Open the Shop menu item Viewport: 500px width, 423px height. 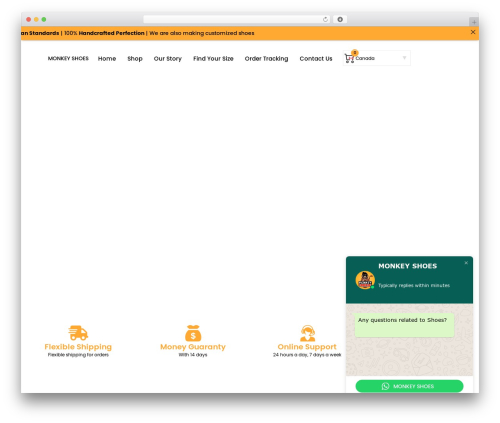[x=135, y=59]
